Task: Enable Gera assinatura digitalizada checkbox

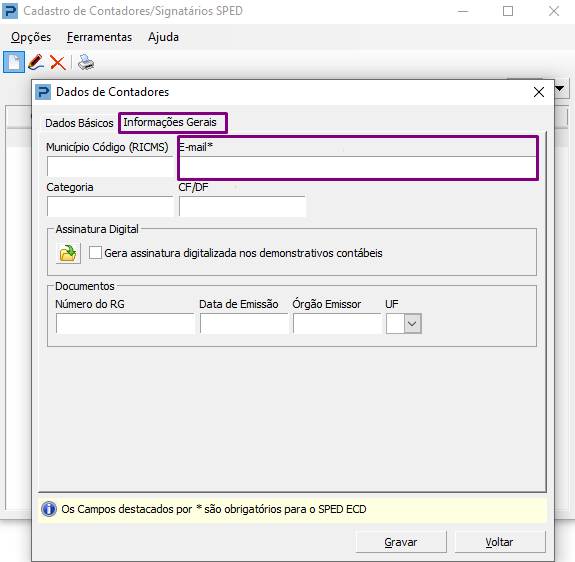Action: coord(95,253)
